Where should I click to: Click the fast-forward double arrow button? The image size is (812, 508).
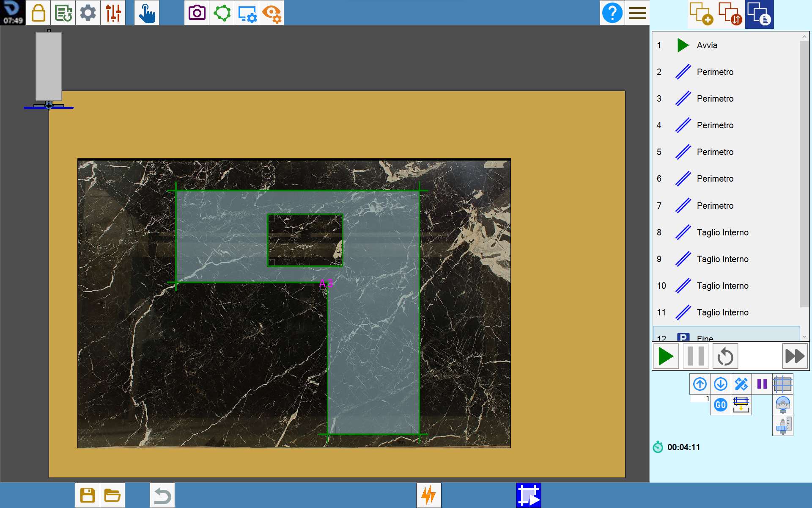pyautogui.click(x=795, y=356)
